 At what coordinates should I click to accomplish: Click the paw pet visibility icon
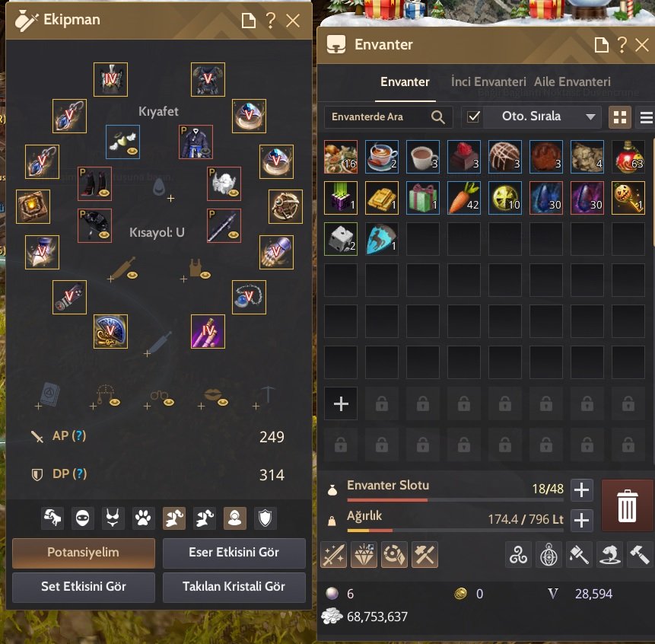coord(143,518)
